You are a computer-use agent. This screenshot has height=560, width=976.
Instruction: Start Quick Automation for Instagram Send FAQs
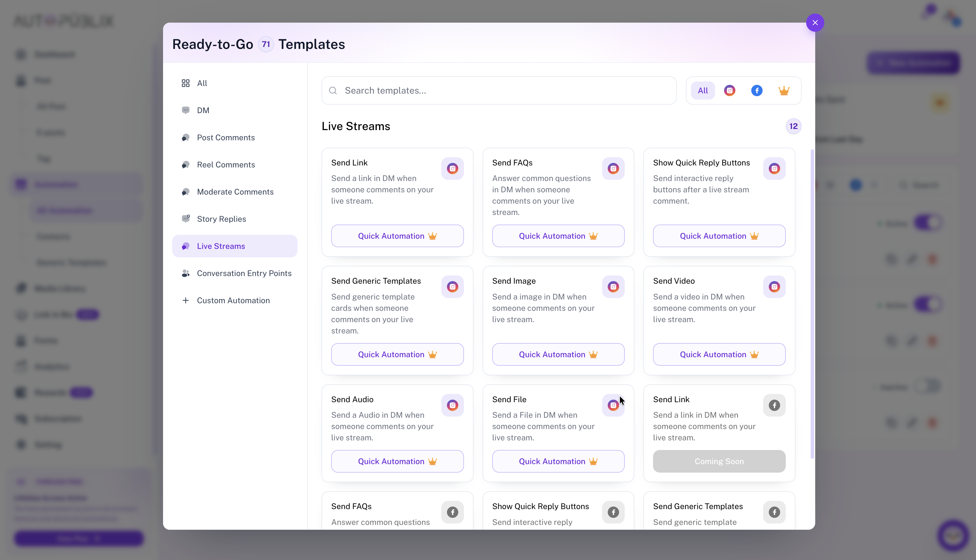(x=558, y=236)
